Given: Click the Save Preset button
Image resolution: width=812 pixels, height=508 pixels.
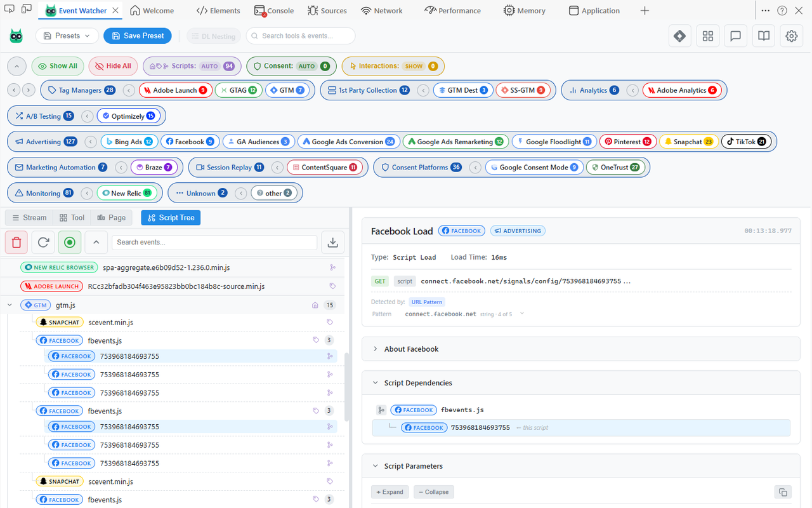Looking at the screenshot, I should pos(138,36).
